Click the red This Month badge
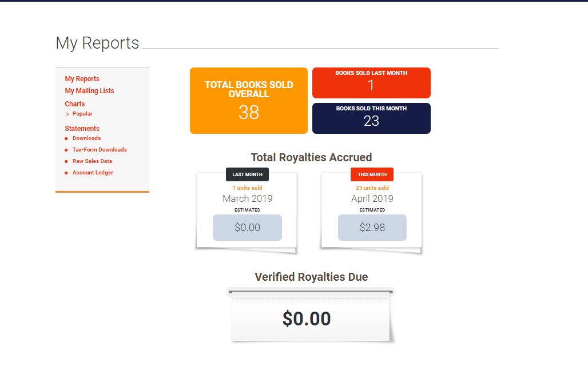The height and width of the screenshot is (366, 588). click(x=372, y=174)
